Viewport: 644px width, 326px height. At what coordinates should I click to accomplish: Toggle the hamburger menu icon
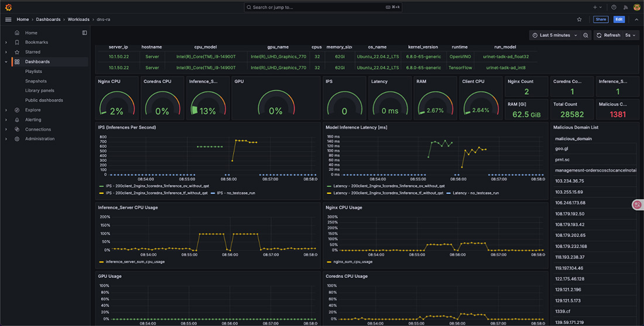(8, 19)
